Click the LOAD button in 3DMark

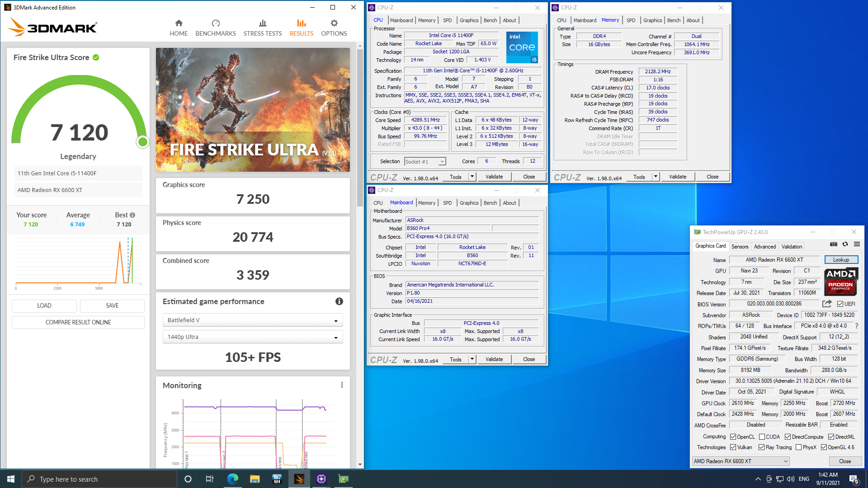[x=44, y=305]
